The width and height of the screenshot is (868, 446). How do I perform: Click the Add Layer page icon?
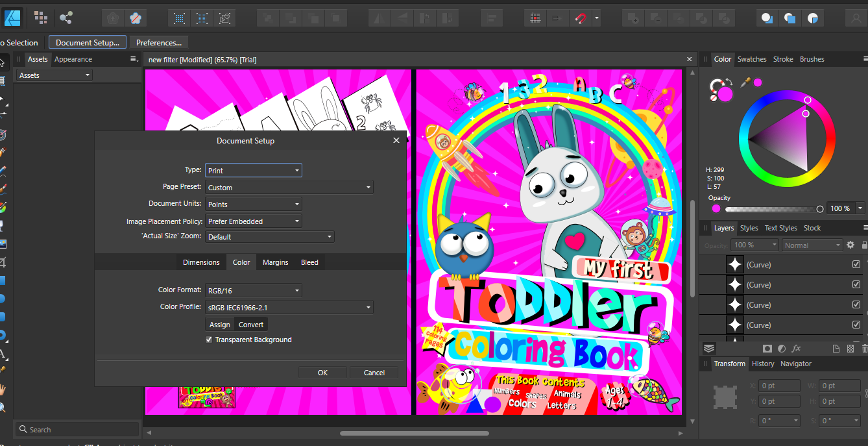click(x=836, y=349)
